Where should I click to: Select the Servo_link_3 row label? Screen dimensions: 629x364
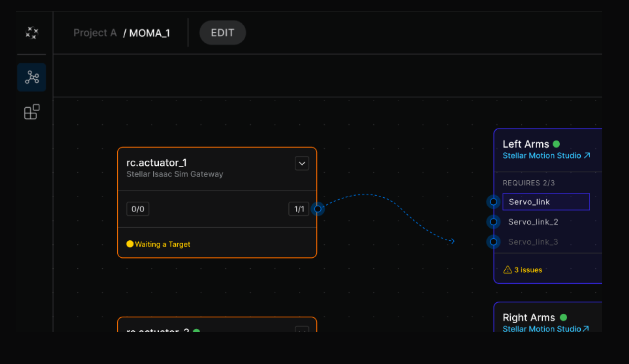533,242
